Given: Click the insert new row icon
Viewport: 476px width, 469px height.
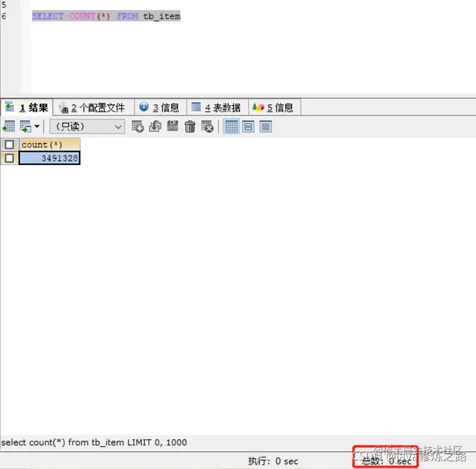Looking at the screenshot, I should click(x=137, y=126).
